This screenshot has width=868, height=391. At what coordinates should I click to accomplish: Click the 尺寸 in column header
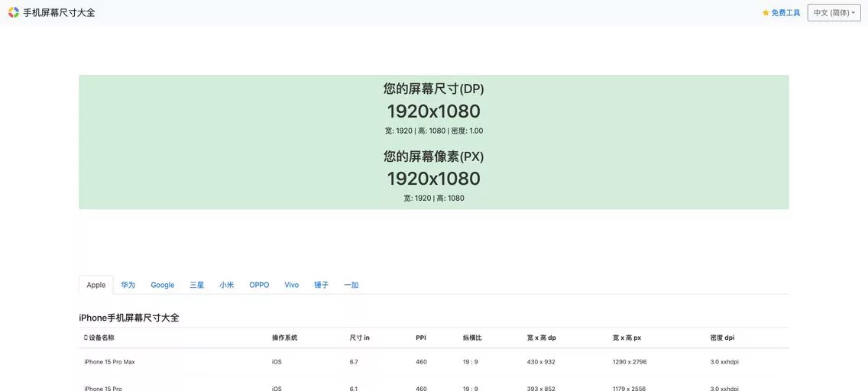click(359, 338)
